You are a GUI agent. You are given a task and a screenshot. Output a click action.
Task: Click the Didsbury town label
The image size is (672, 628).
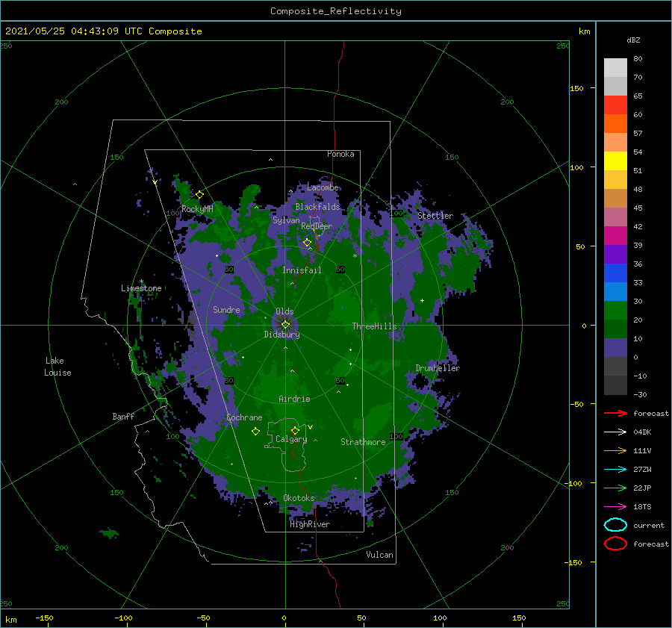click(x=281, y=335)
